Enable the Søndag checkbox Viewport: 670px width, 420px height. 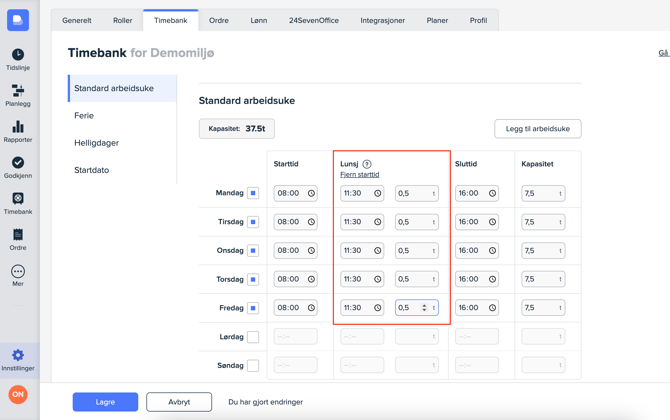point(253,366)
